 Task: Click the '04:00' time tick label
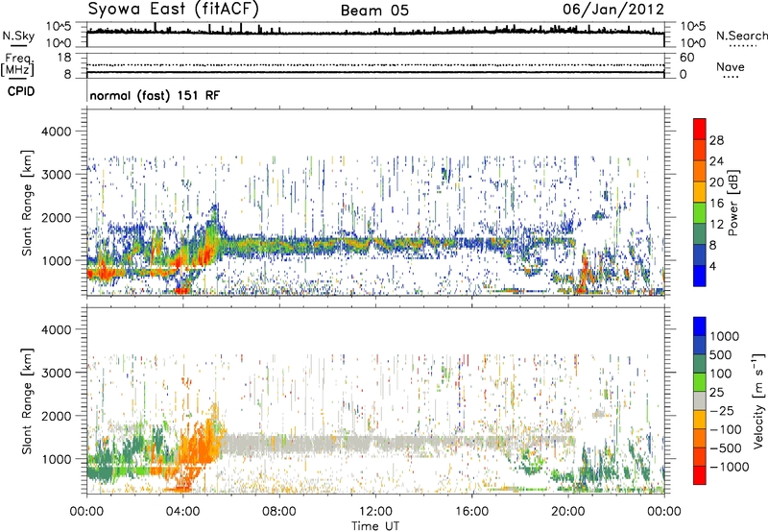point(182,512)
